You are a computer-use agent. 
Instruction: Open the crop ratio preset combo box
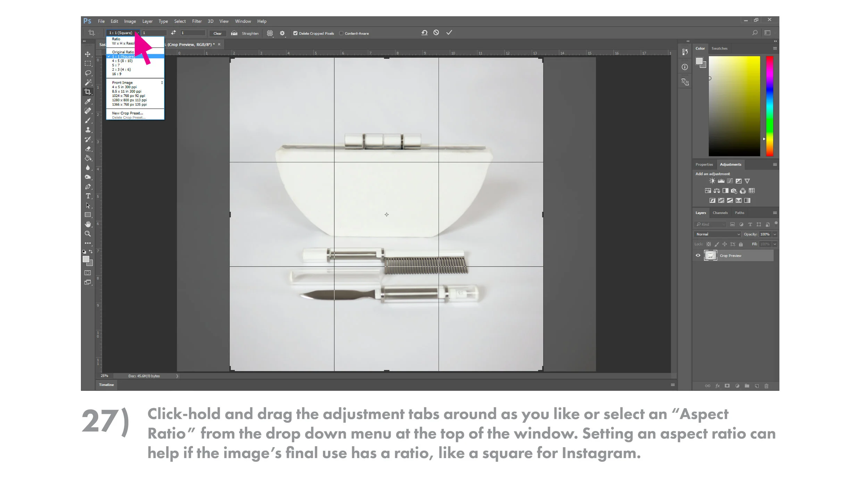[123, 33]
